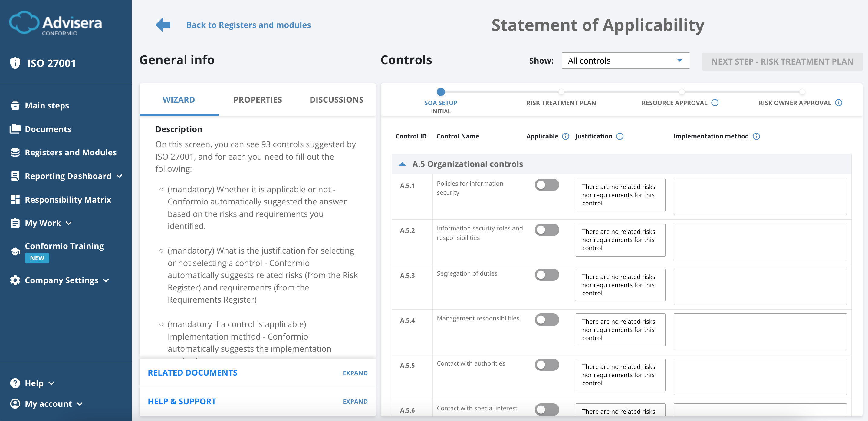Screen dimensions: 868x421
Task: Expand the Company Settings menu
Action: (x=61, y=280)
